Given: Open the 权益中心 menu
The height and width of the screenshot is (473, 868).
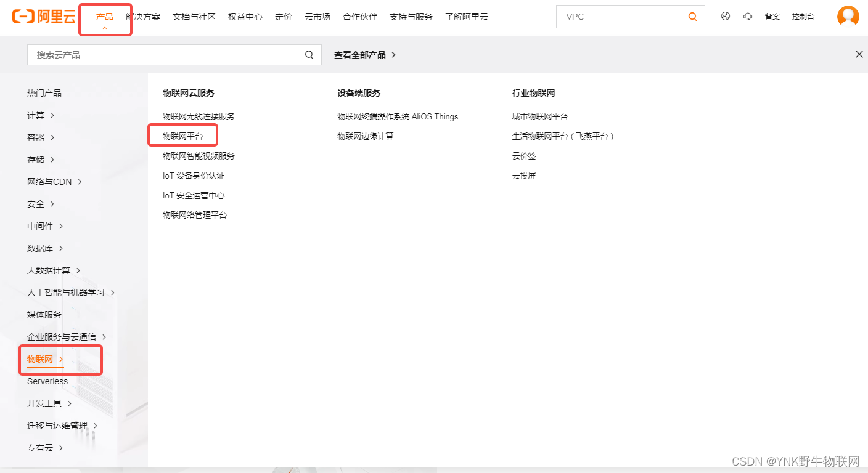Looking at the screenshot, I should [245, 17].
